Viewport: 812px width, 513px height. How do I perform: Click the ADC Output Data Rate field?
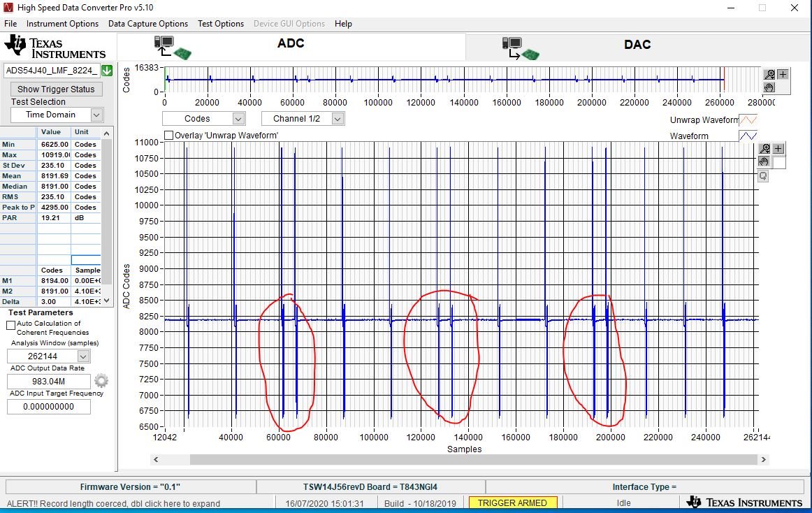point(49,382)
